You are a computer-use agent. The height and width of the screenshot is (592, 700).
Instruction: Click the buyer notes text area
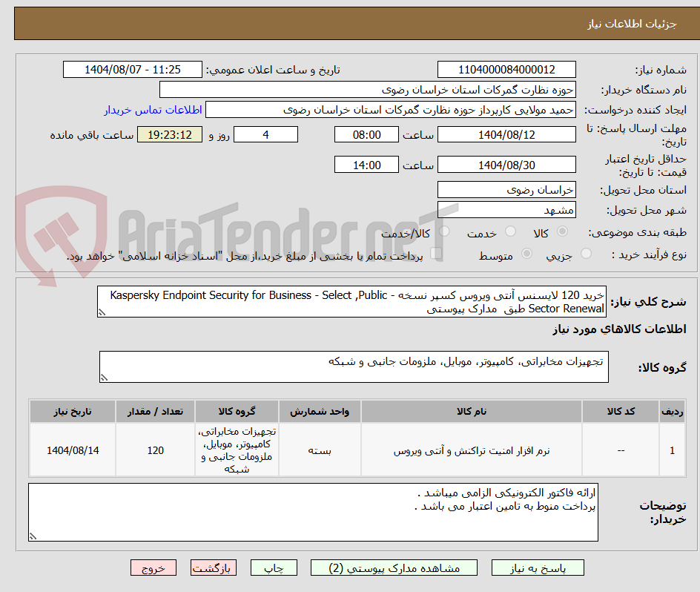tap(313, 512)
